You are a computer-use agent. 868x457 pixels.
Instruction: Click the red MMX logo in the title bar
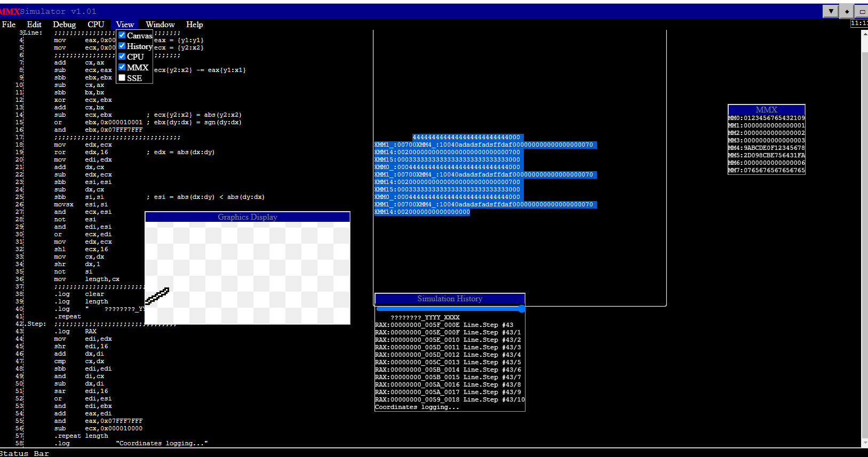click(10, 11)
